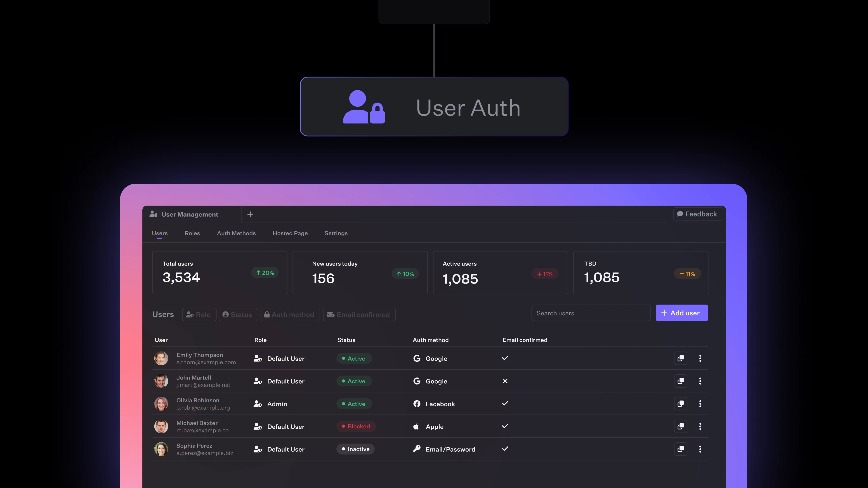
Task: Click the Search users input field
Action: (591, 313)
